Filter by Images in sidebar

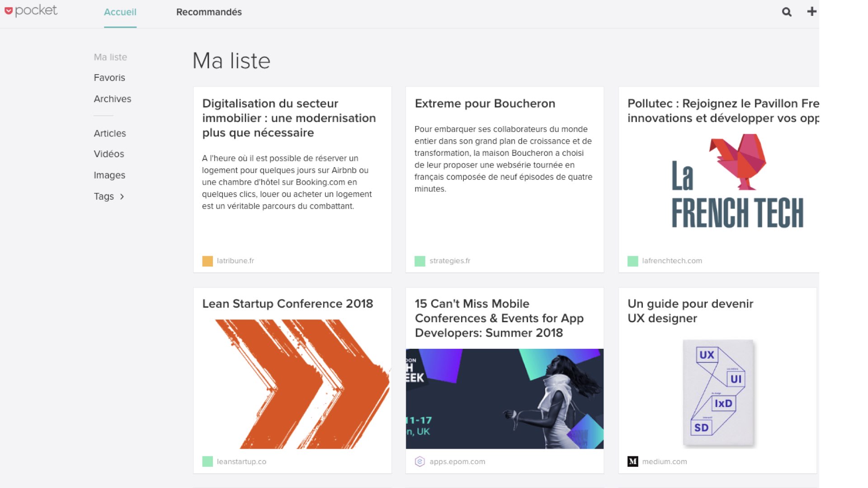pos(109,175)
